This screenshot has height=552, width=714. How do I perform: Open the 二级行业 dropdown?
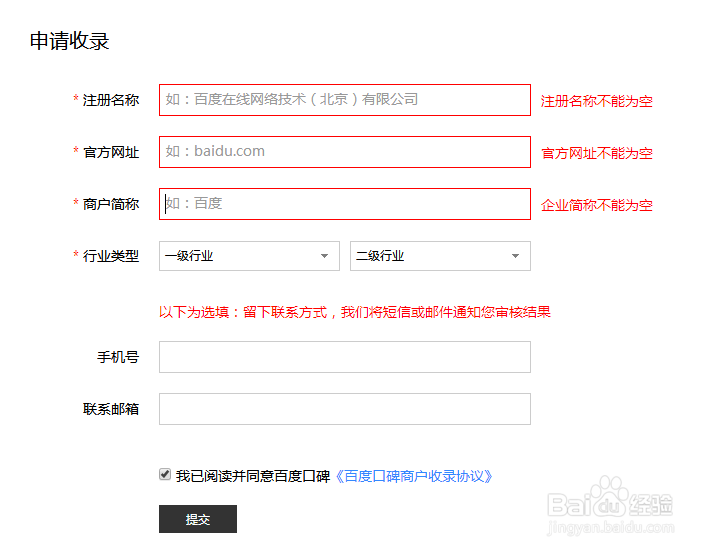tap(440, 256)
